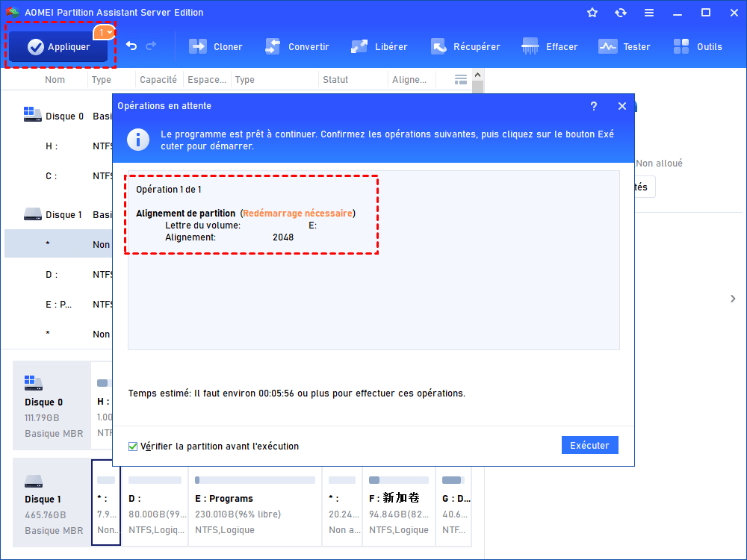Open the Convertir menu
The image size is (747, 560).
tap(297, 46)
